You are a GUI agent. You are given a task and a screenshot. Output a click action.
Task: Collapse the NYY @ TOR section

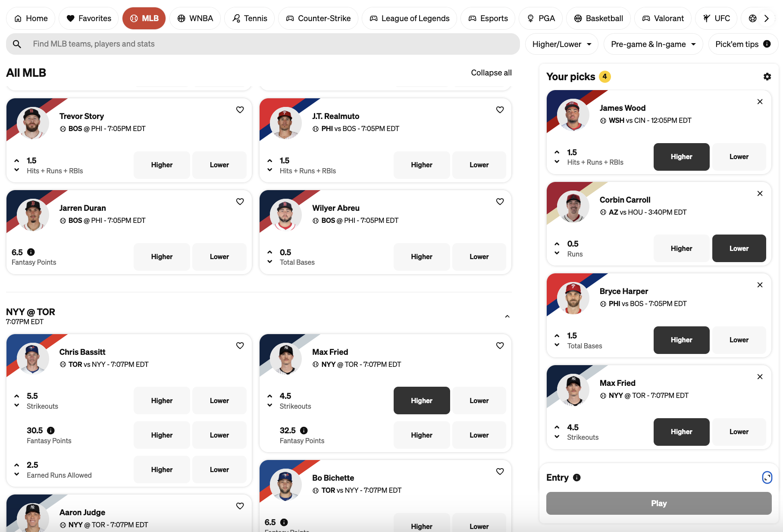click(507, 316)
